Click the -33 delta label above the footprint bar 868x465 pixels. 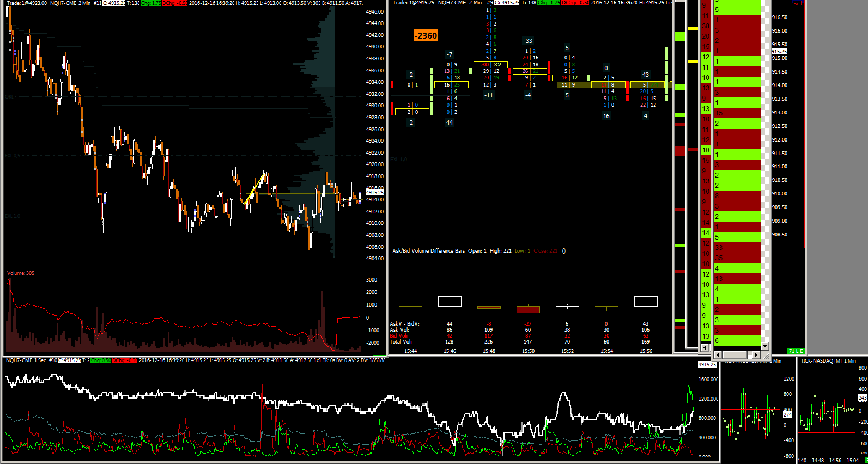coord(528,41)
